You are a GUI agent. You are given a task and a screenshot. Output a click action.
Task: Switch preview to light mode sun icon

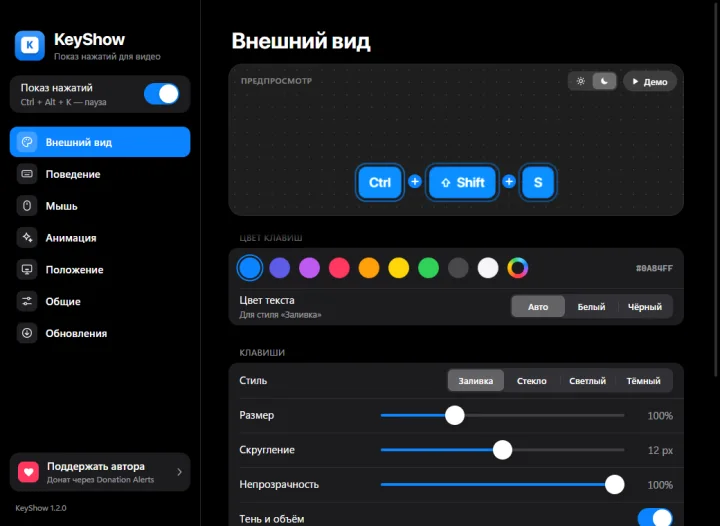point(580,81)
